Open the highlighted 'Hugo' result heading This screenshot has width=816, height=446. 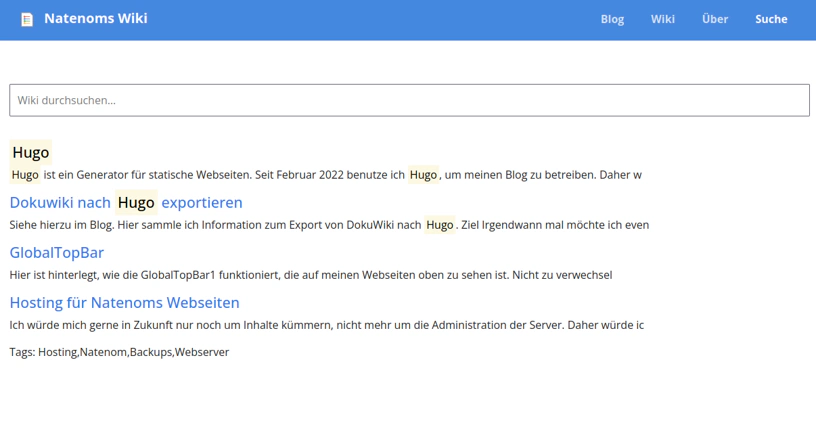(31, 152)
